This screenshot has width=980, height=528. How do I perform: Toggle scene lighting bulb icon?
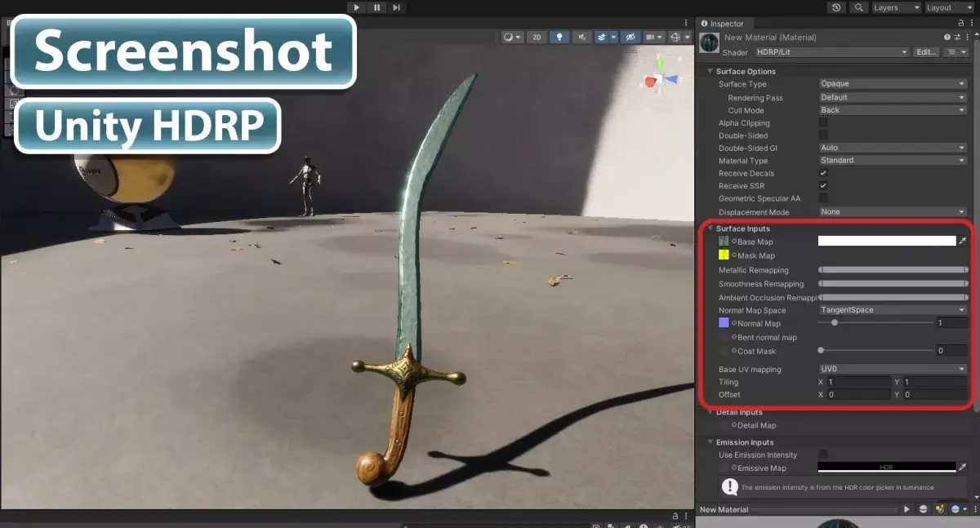click(x=559, y=38)
